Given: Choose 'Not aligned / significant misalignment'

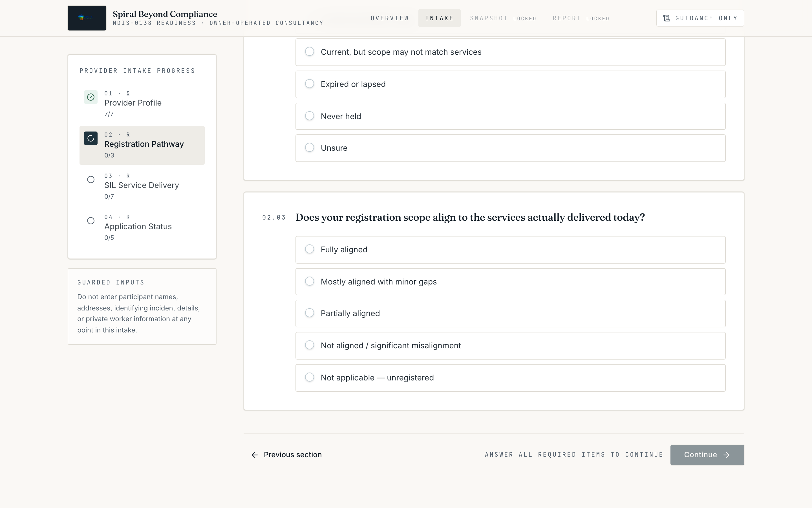Looking at the screenshot, I should pos(510,346).
